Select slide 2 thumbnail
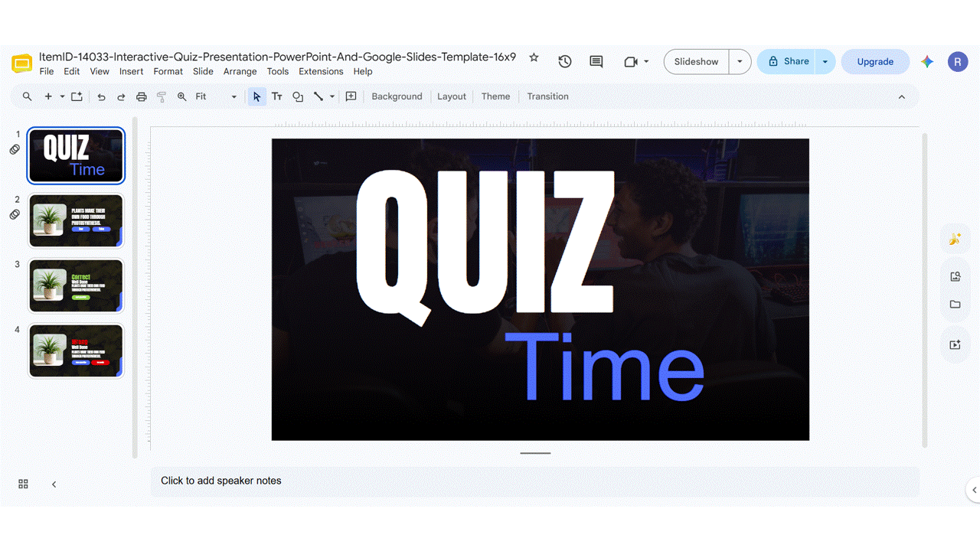The image size is (980, 551). 76,220
